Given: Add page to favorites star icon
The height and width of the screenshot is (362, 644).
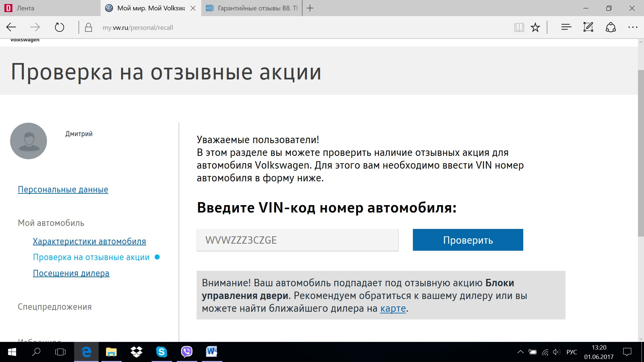Looking at the screenshot, I should (535, 27).
